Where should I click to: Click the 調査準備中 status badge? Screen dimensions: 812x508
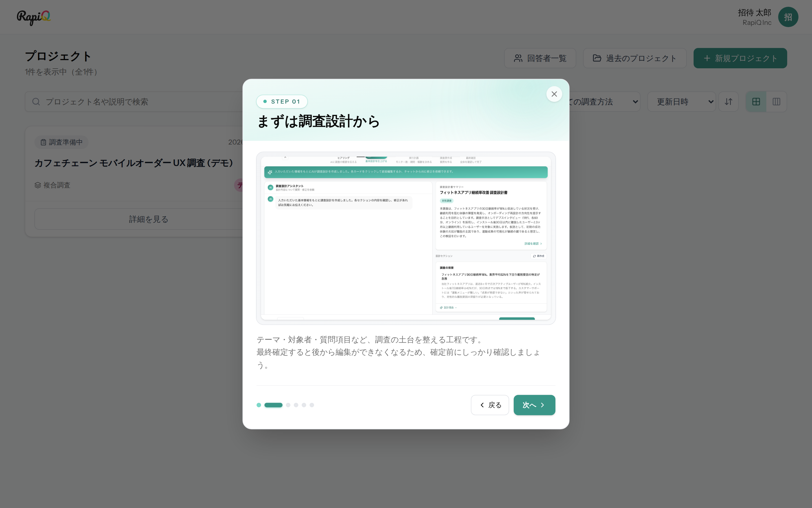pyautogui.click(x=61, y=142)
